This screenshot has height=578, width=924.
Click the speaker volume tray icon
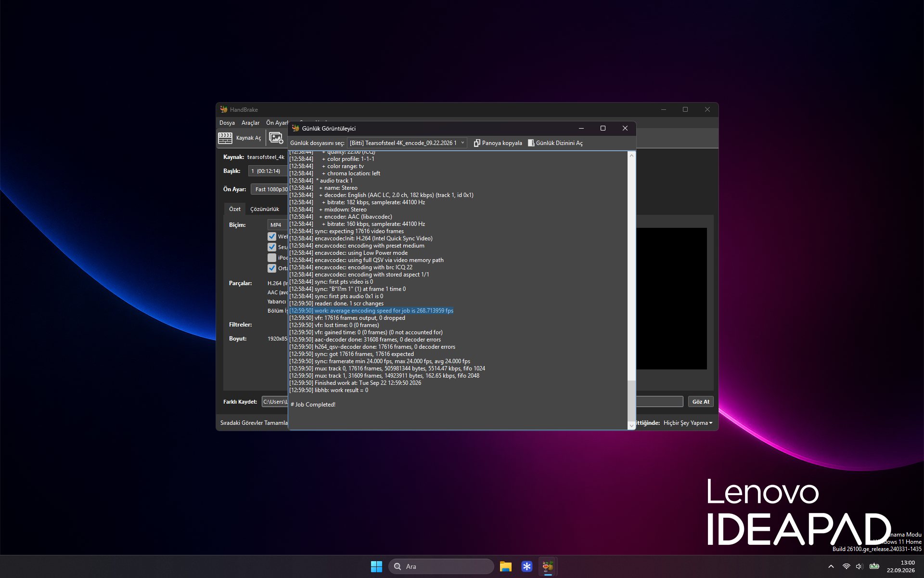[x=859, y=566]
